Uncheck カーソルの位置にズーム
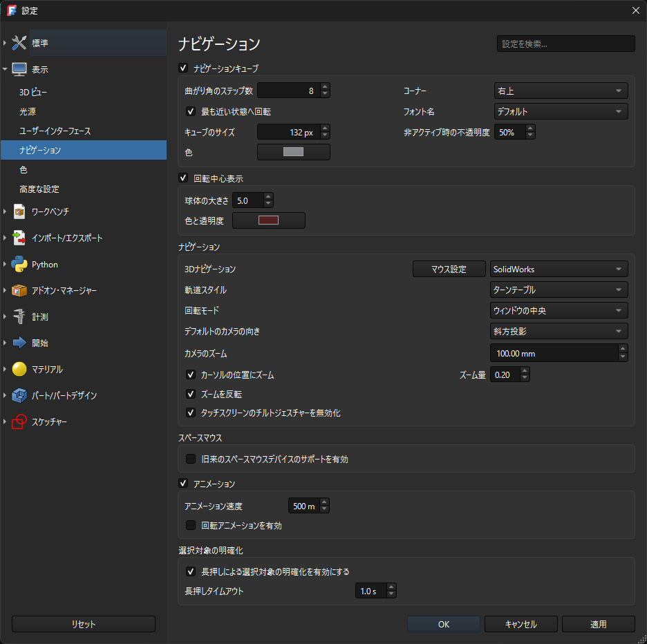This screenshot has height=644, width=647. point(191,375)
